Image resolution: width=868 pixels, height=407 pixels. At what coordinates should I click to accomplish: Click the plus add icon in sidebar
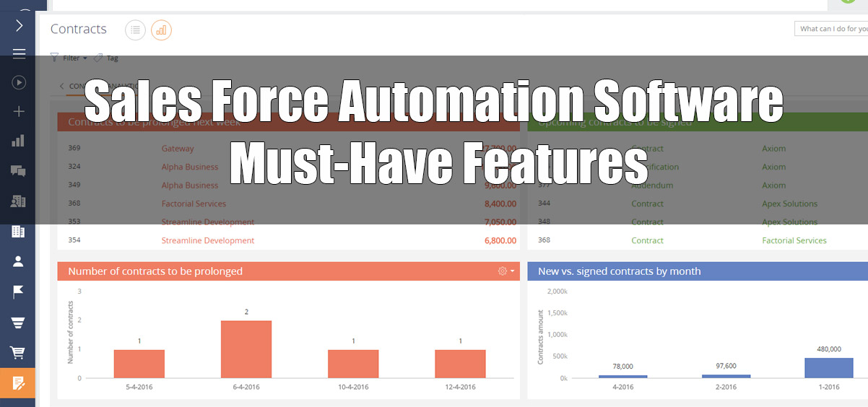click(19, 111)
